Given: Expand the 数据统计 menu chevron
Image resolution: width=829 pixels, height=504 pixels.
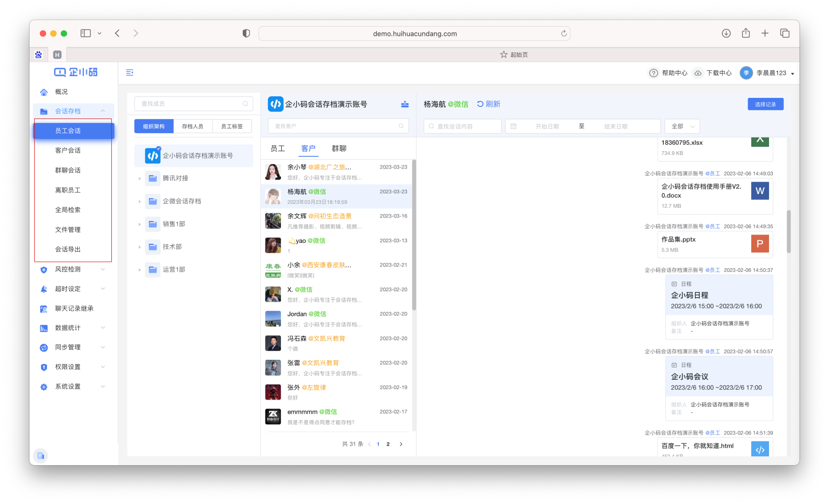Looking at the screenshot, I should pos(103,328).
